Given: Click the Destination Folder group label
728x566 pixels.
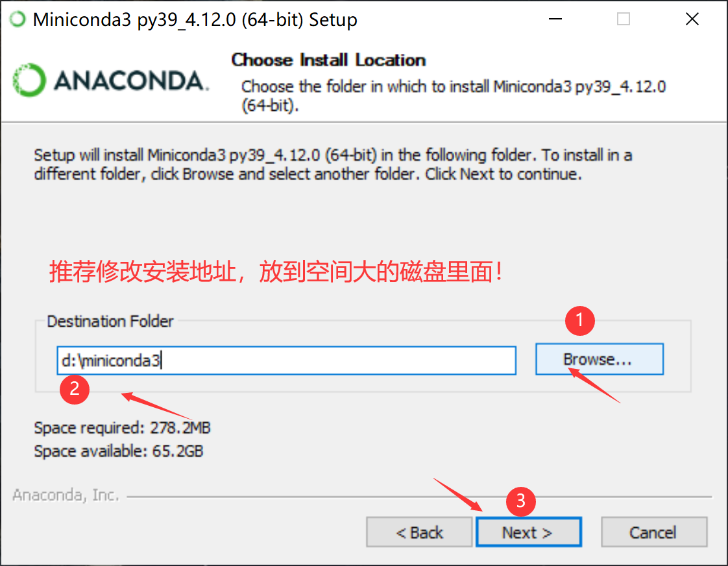Looking at the screenshot, I should 110,321.
